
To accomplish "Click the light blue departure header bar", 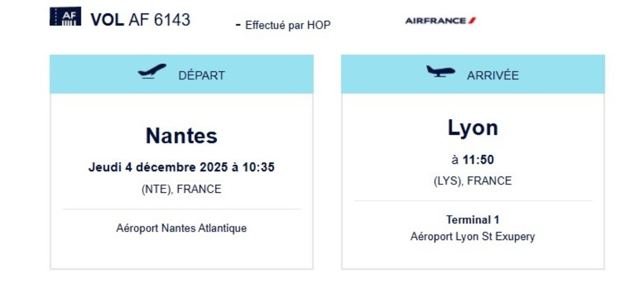I will (x=181, y=74).
